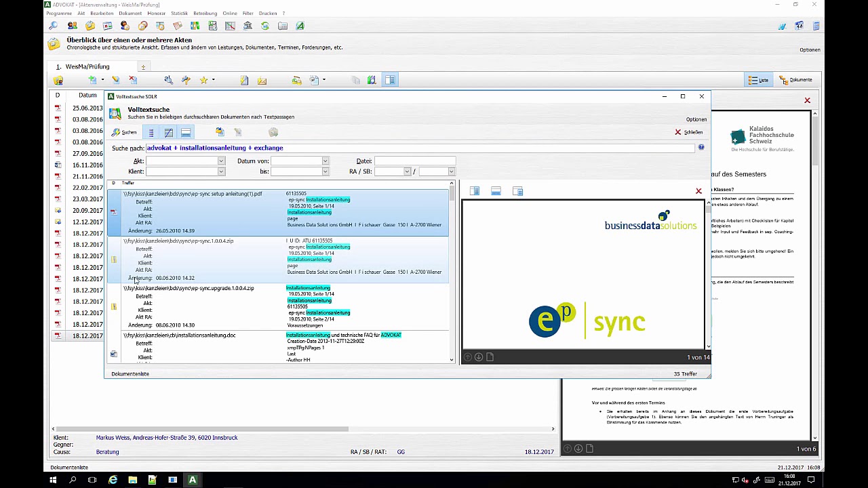Open Windows Start menu

click(x=53, y=480)
